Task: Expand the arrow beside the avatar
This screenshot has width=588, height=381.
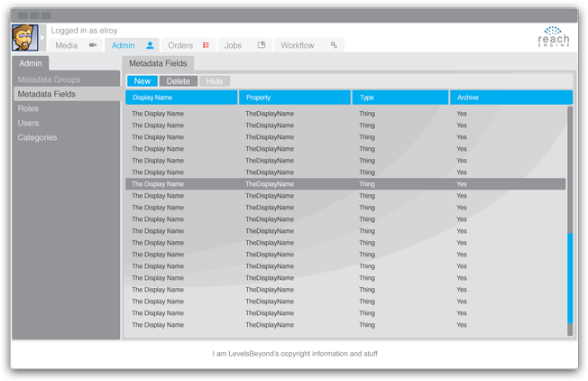Action: (x=42, y=38)
